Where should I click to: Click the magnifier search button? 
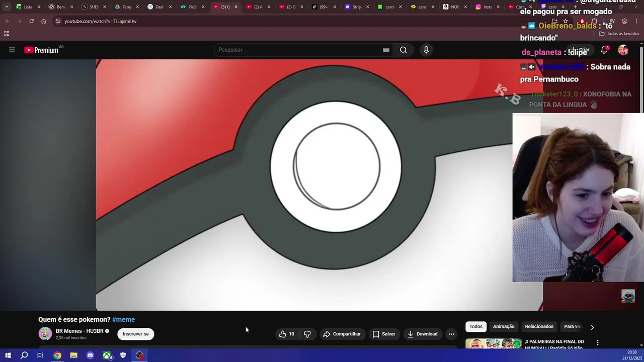coord(404,50)
